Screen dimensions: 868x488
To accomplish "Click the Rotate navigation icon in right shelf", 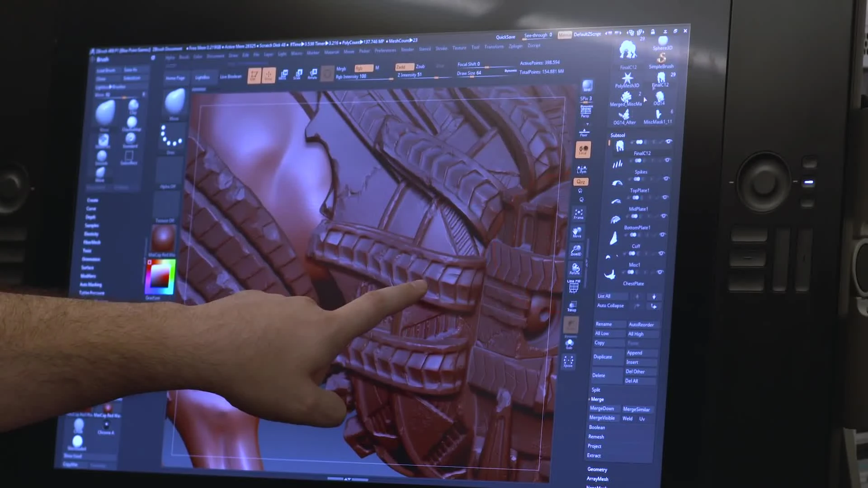I will (x=575, y=269).
